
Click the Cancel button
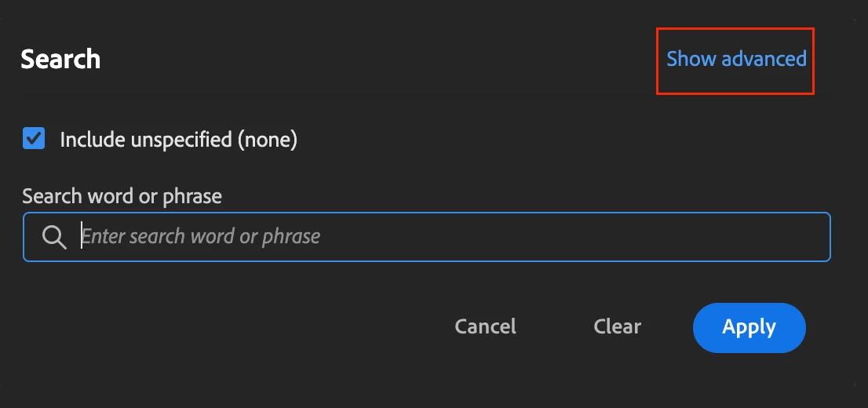485,326
